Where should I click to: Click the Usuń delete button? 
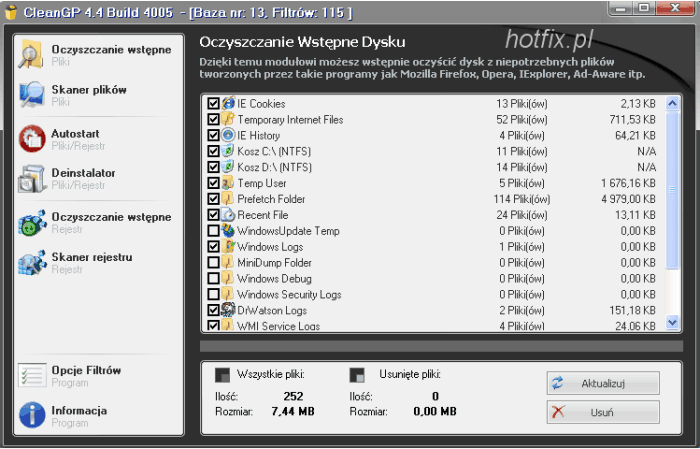pyautogui.click(x=602, y=412)
